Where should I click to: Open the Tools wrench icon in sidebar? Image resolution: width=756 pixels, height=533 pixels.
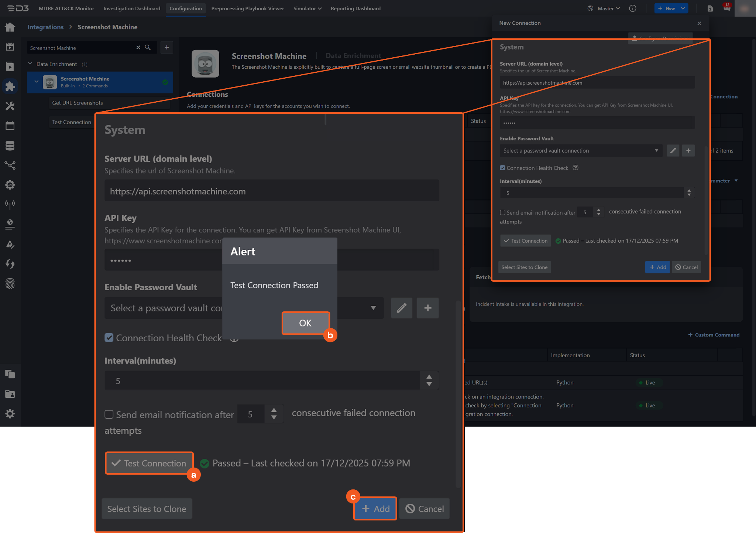10,106
